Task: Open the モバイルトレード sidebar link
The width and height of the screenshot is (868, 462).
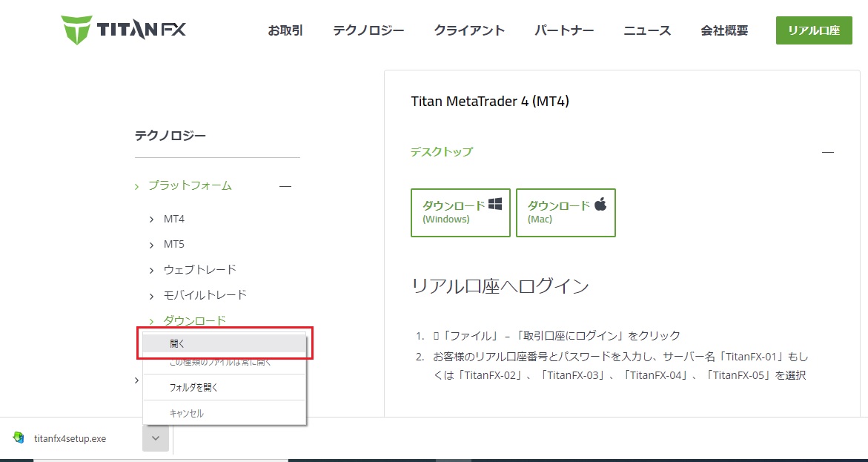Action: click(x=205, y=295)
